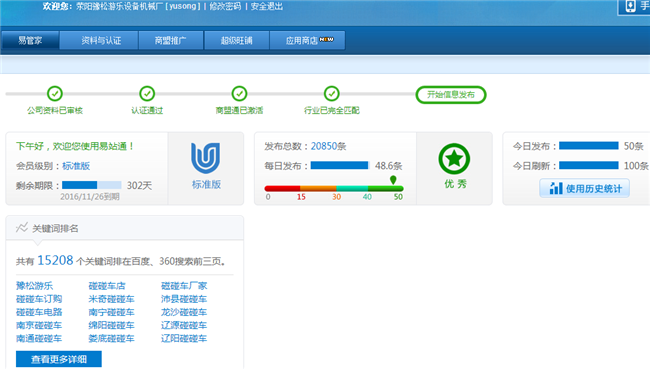Click the 商盟通已激活 checkmark icon

[x=239, y=94]
